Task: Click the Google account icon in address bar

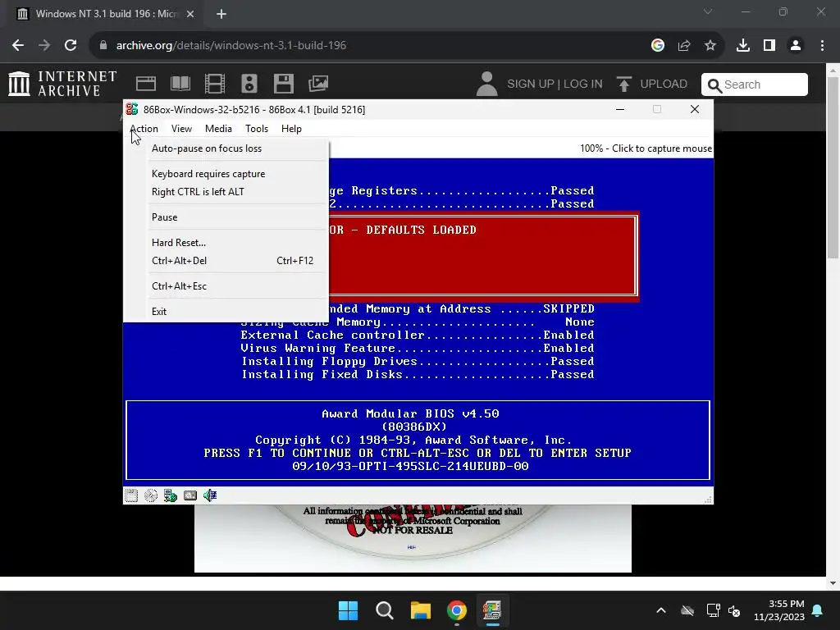Action: click(658, 46)
